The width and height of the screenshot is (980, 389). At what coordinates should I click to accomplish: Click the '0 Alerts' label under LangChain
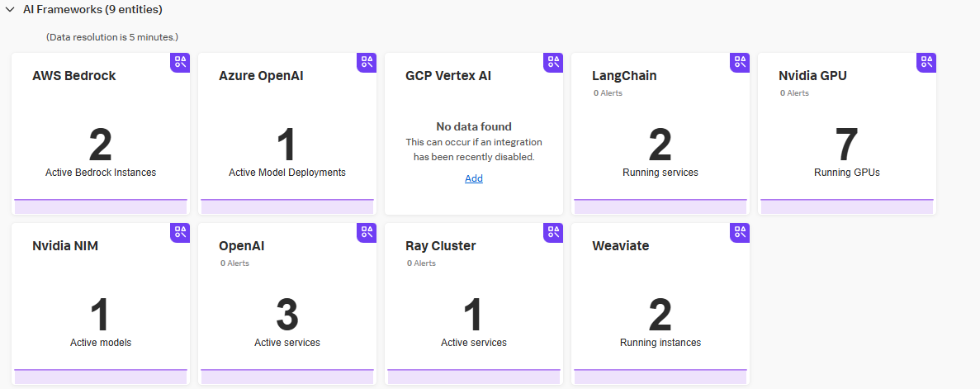(x=608, y=93)
